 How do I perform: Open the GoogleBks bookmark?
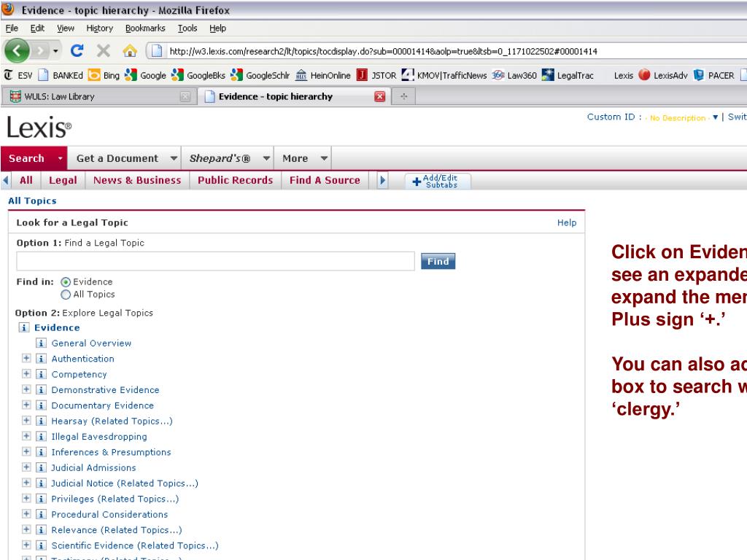[x=198, y=75]
